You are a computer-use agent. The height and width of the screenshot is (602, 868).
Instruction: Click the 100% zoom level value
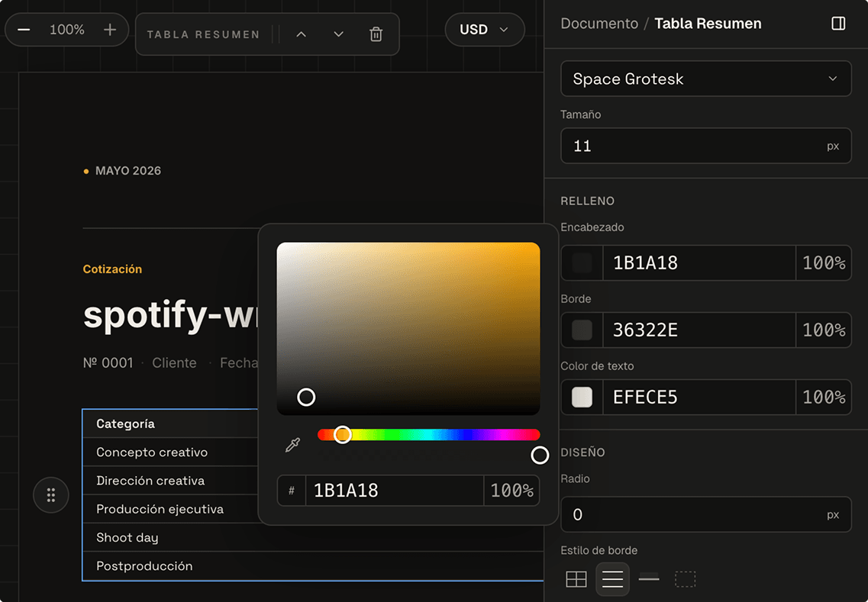[67, 29]
